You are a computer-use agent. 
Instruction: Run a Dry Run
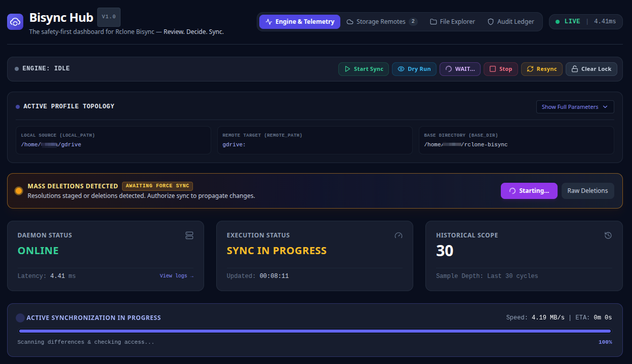point(414,69)
